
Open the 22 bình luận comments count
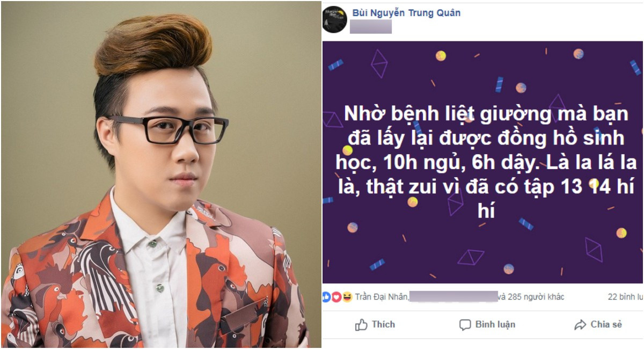click(x=625, y=297)
